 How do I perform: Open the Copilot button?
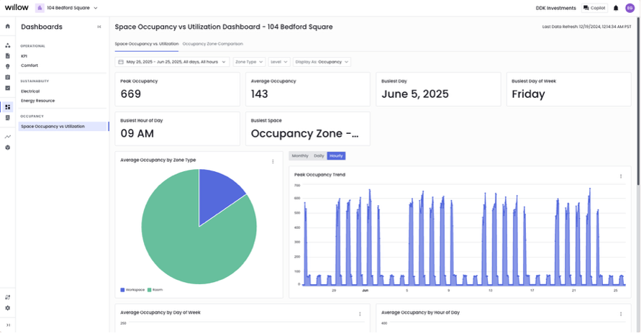pyautogui.click(x=594, y=8)
